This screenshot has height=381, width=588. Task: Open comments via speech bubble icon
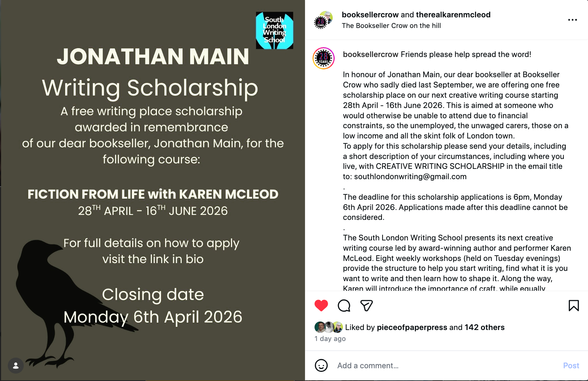(x=344, y=305)
